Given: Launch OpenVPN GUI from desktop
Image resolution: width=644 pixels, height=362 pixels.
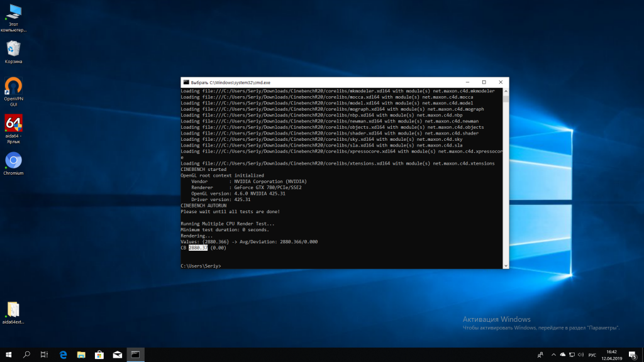Looking at the screenshot, I should pyautogui.click(x=13, y=85).
